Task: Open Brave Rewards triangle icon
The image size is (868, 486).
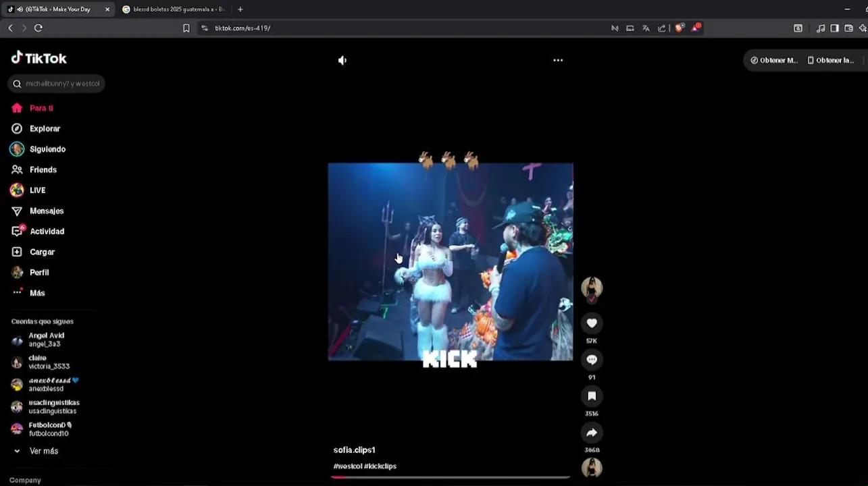Action: 696,28
